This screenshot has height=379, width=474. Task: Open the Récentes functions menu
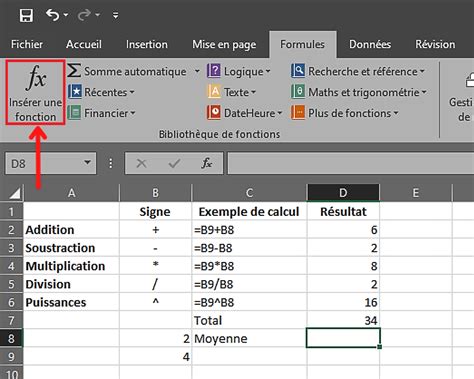101,92
